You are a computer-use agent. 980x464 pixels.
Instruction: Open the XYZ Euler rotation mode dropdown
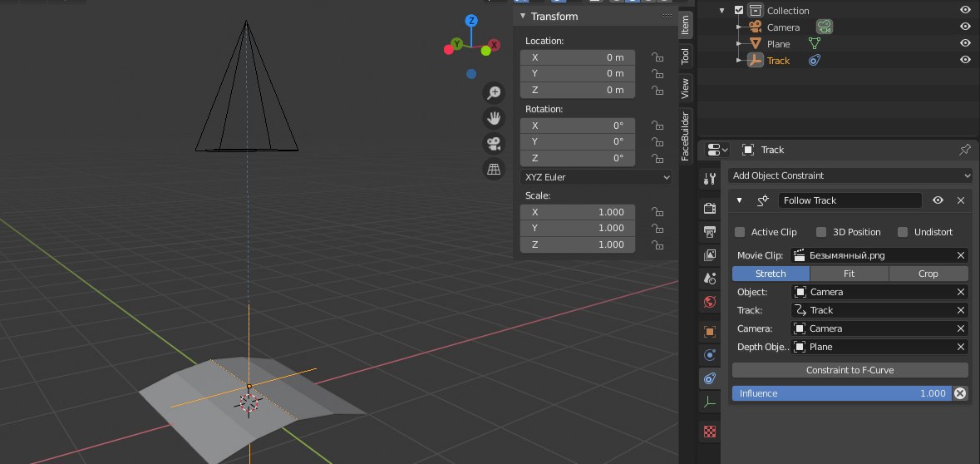(596, 177)
